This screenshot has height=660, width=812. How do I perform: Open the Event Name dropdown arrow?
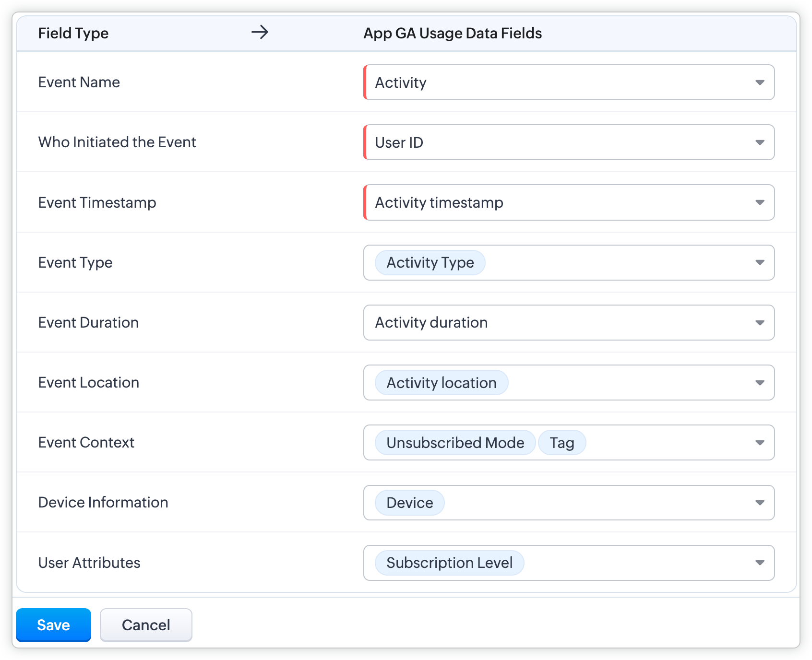pyautogui.click(x=760, y=82)
